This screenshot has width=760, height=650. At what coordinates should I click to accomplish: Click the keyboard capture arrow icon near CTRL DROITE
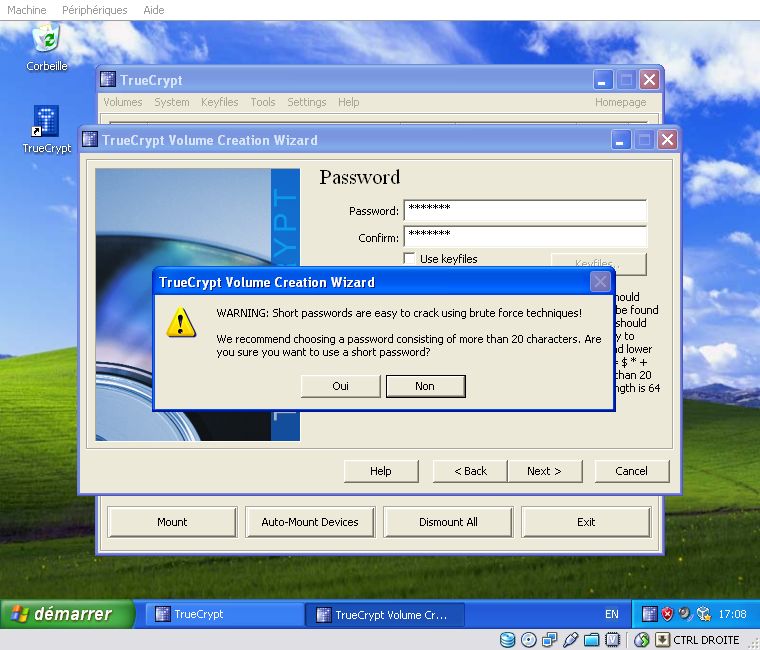tap(662, 640)
